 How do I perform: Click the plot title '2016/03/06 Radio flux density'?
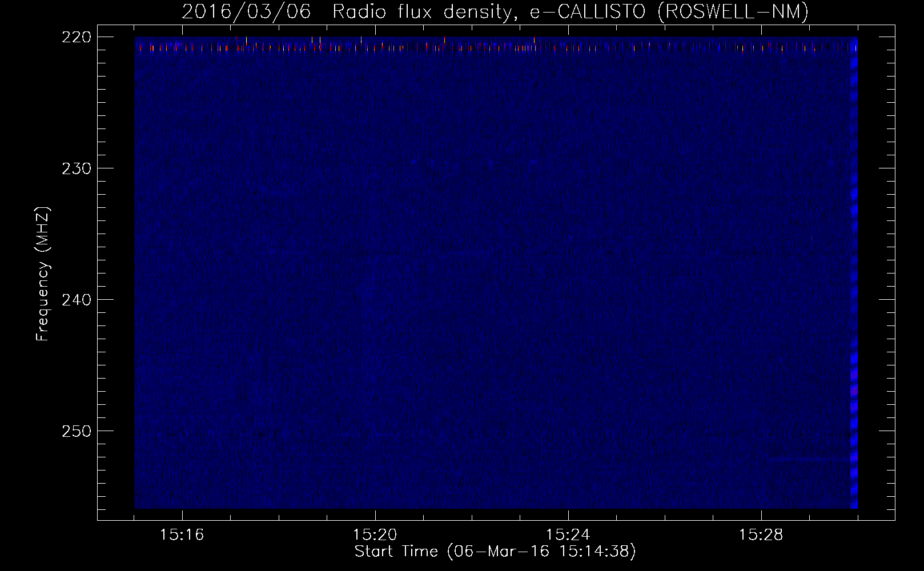(x=346, y=11)
